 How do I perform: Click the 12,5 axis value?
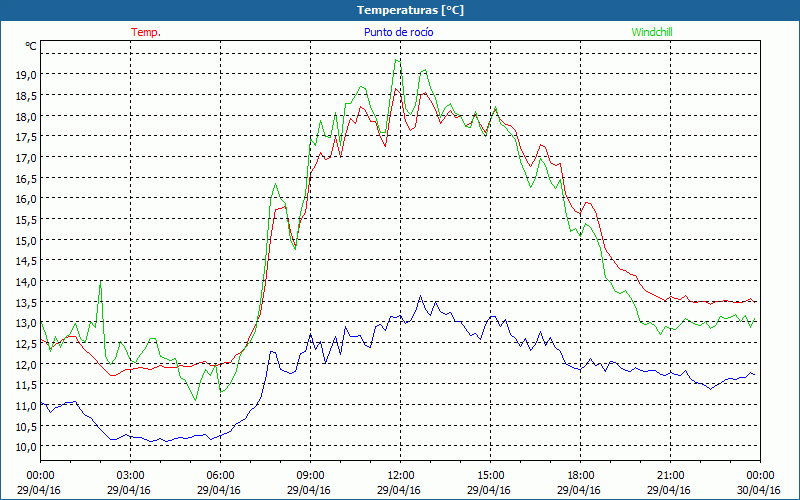[x=27, y=343]
